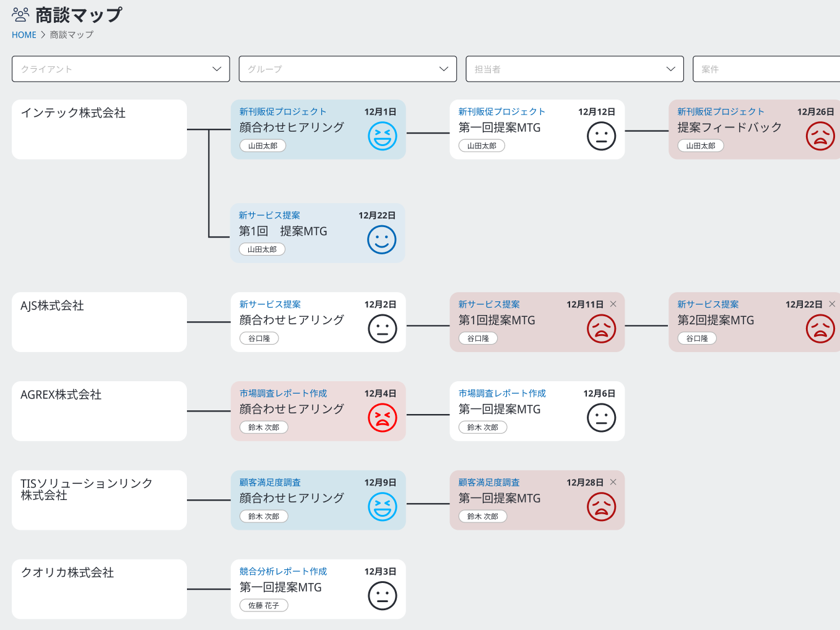840x630 pixels.
Task: Open the 担当者 dropdown
Action: click(x=574, y=69)
